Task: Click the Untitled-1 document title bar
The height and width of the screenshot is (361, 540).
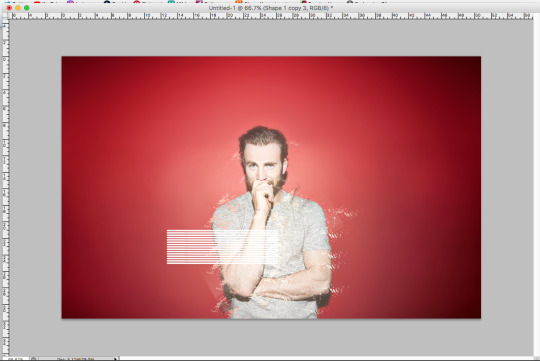Action: pyautogui.click(x=270, y=8)
